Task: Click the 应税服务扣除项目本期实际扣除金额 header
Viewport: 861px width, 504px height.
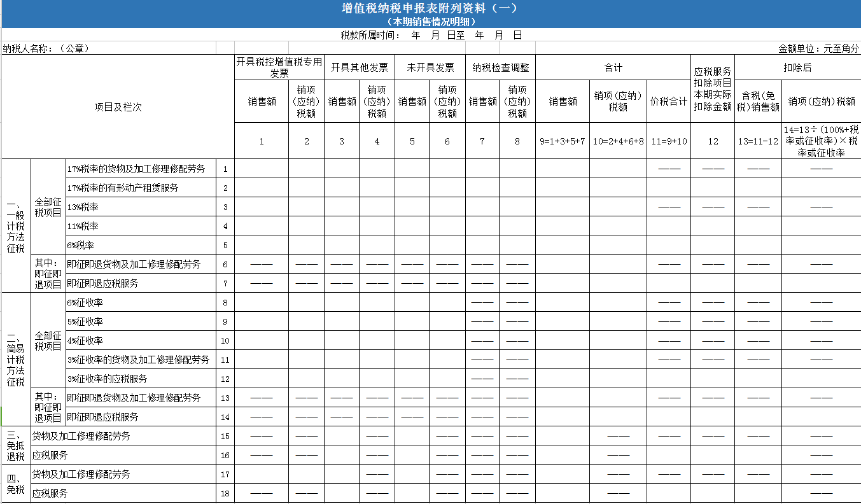Action: (713, 89)
